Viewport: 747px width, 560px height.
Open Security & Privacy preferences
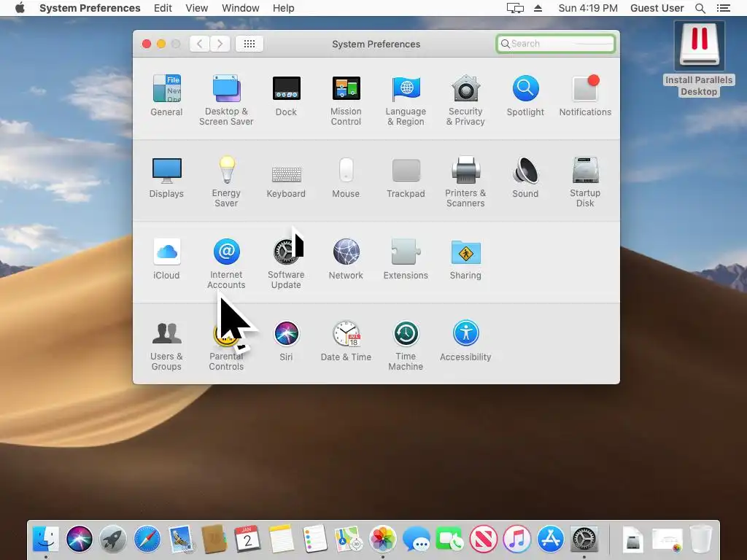[465, 100]
